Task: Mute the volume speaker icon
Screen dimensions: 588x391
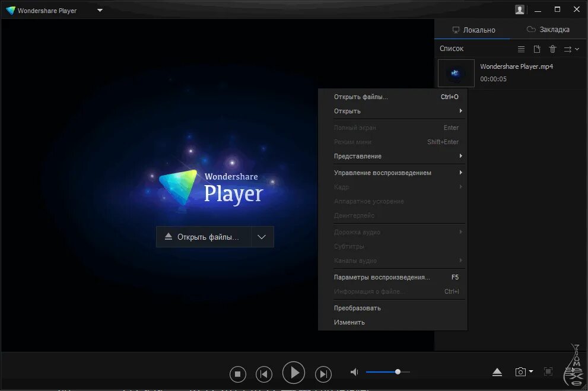Action: pos(354,372)
